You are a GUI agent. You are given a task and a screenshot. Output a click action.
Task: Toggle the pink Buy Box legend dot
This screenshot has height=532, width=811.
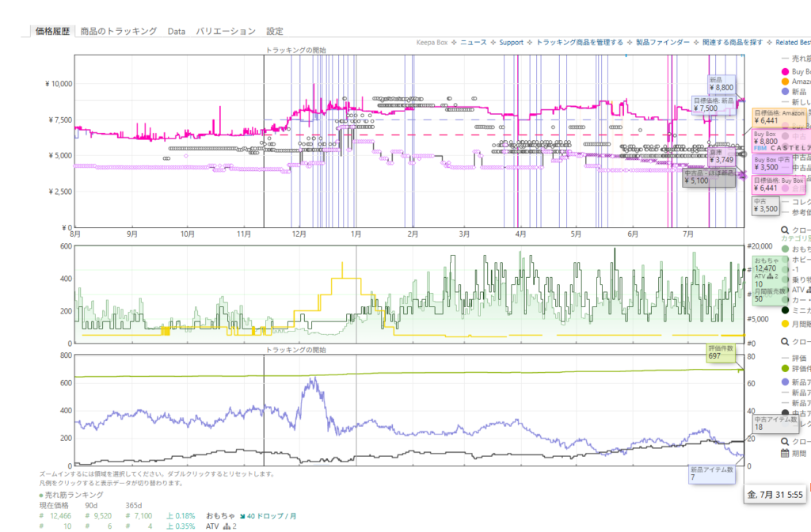pos(785,72)
